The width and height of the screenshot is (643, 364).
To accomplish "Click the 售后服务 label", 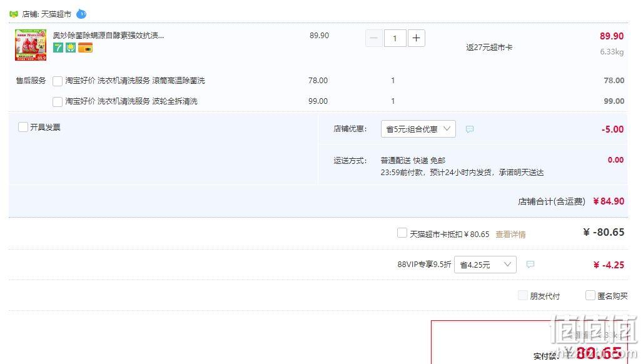I will tap(31, 81).
